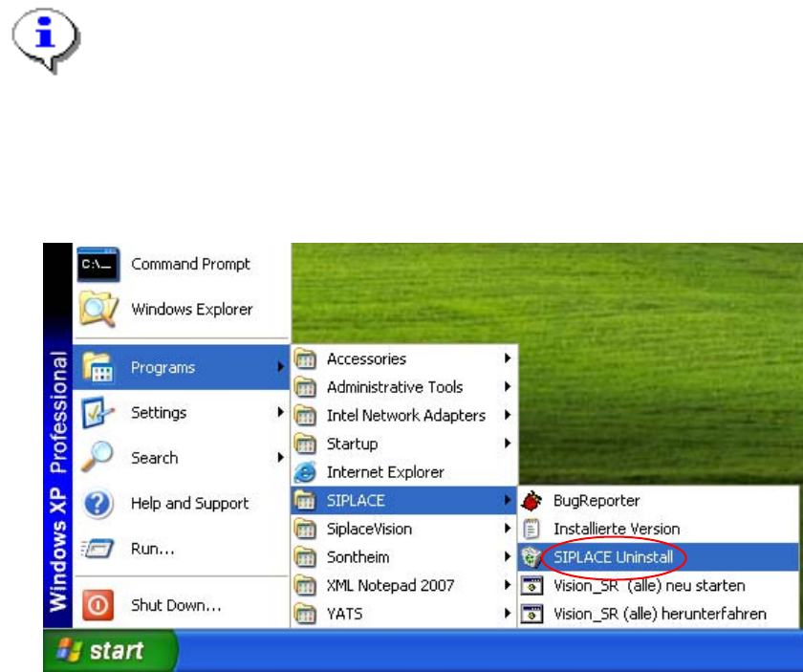Expand the Programs submenu arrow
The width and height of the screenshot is (803, 672).
[280, 367]
